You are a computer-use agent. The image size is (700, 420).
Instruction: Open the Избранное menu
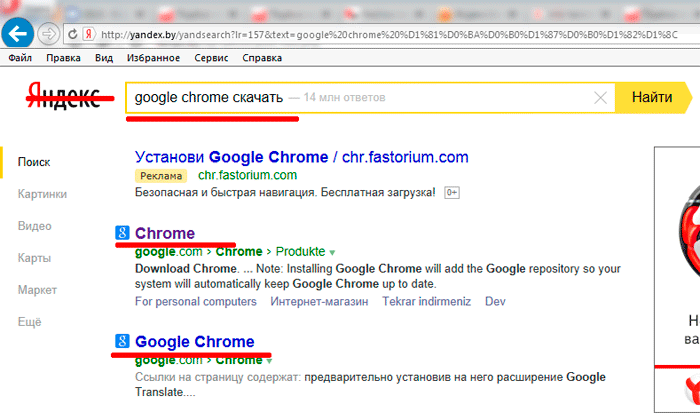tap(153, 58)
